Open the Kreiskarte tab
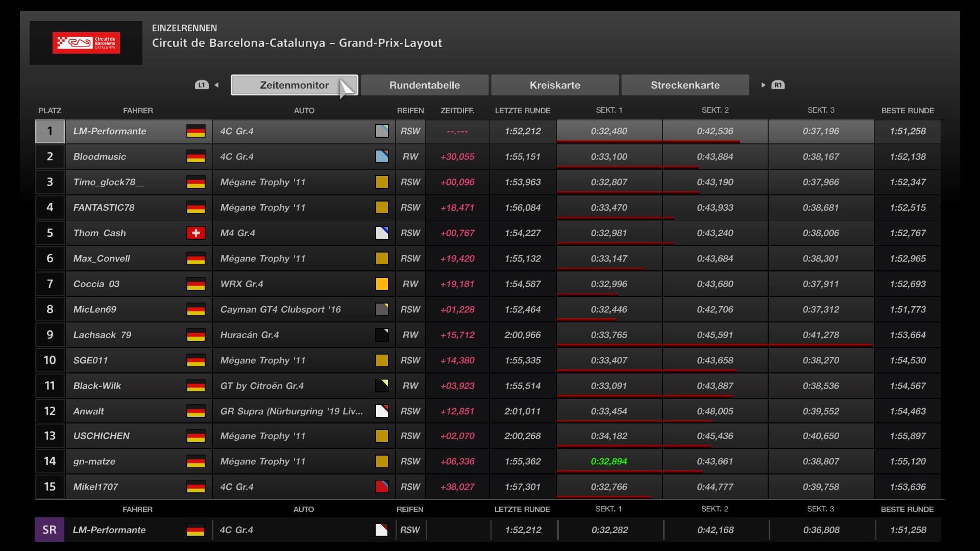This screenshot has width=980, height=551. pos(555,85)
